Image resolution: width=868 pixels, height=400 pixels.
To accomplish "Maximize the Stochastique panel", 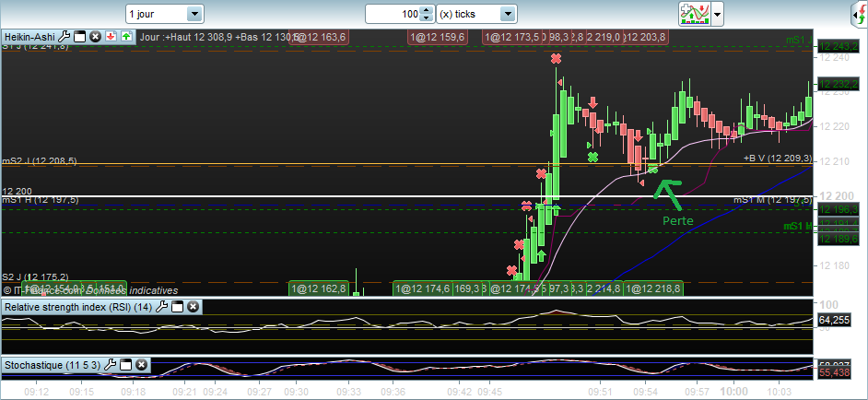I will [x=125, y=365].
